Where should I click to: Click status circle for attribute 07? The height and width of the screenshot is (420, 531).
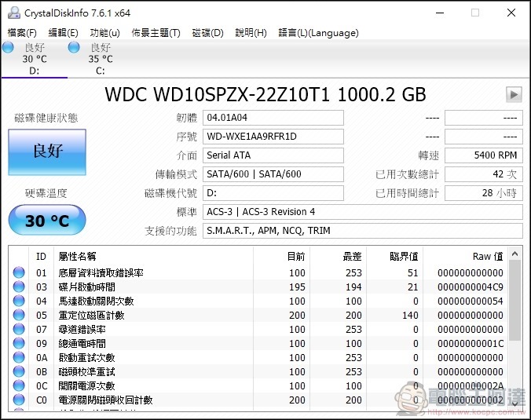pyautogui.click(x=19, y=329)
